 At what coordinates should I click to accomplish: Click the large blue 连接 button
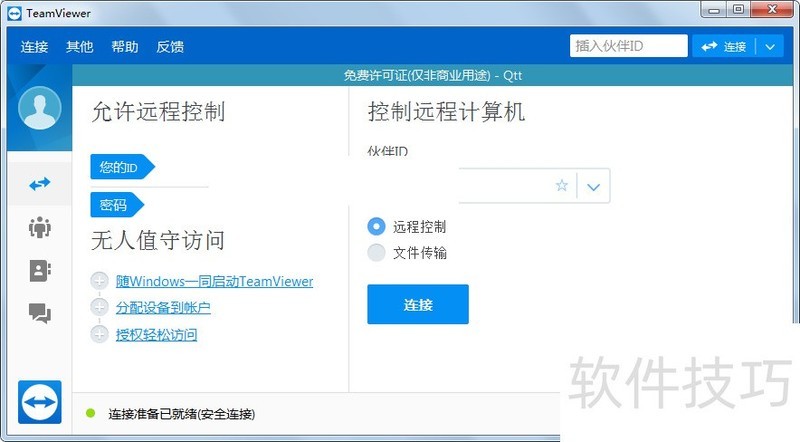tap(418, 304)
